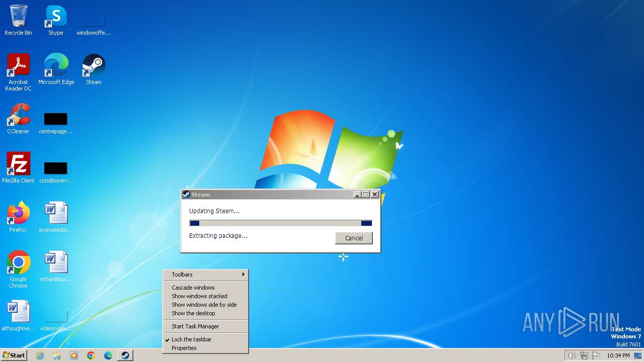Open Chrome from the taskbar
644x362 pixels.
[x=91, y=355]
